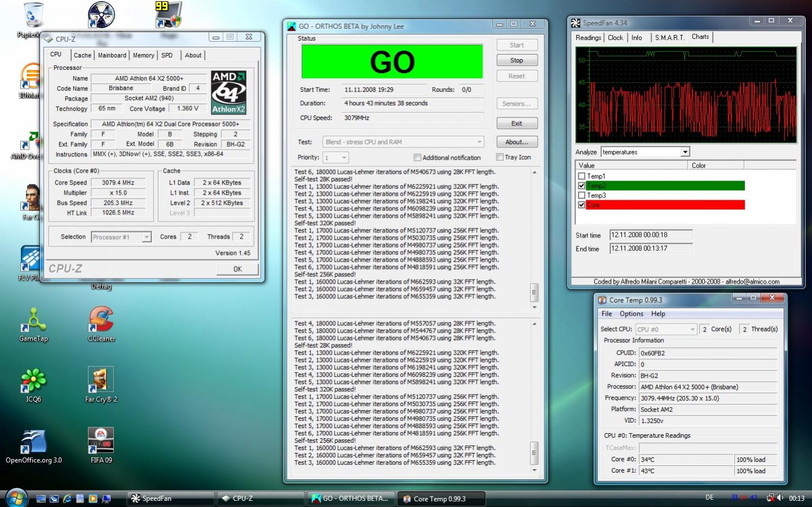Viewport: 812px width, 507px height.
Task: Open the CCleaner desktop shortcut
Action: click(x=101, y=319)
